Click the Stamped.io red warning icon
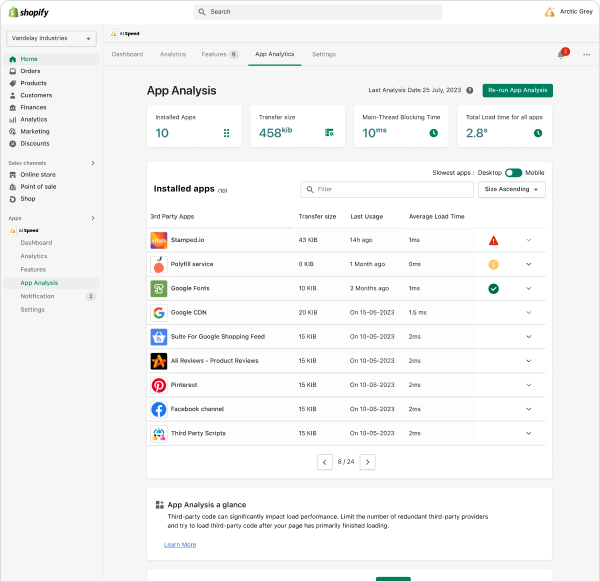 pos(494,240)
